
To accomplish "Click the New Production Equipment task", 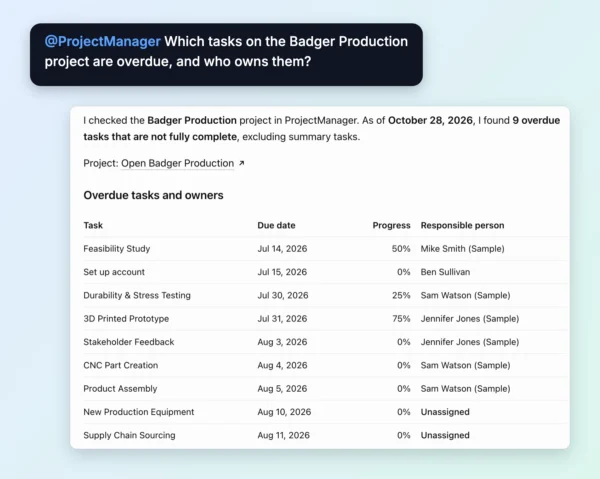I will [139, 412].
